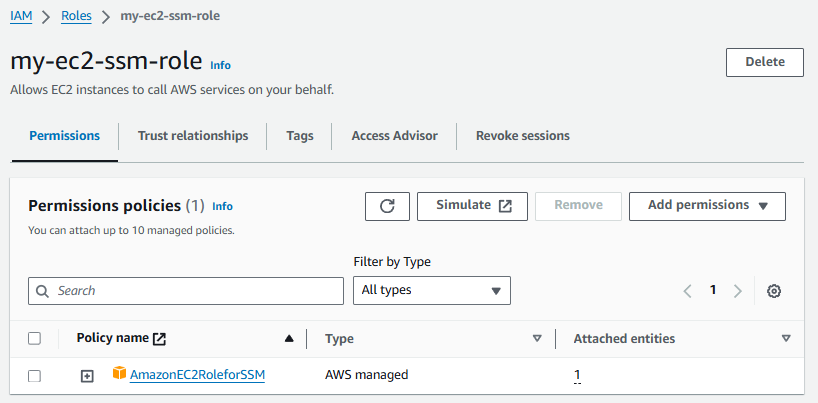Click the Simulate button
Viewport: 818px width, 403px height.
(473, 206)
